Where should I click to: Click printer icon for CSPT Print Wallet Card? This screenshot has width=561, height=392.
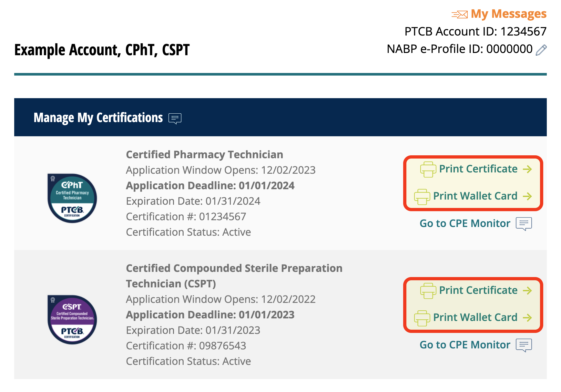point(422,318)
